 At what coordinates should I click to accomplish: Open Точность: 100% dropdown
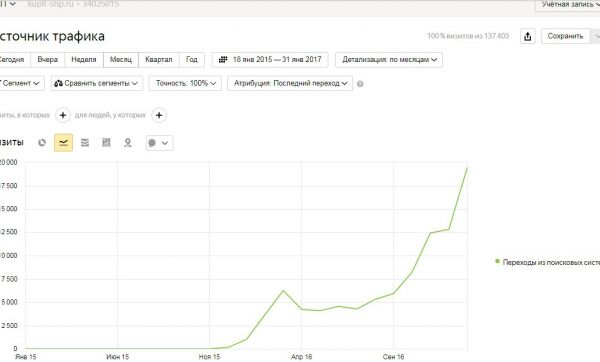185,83
